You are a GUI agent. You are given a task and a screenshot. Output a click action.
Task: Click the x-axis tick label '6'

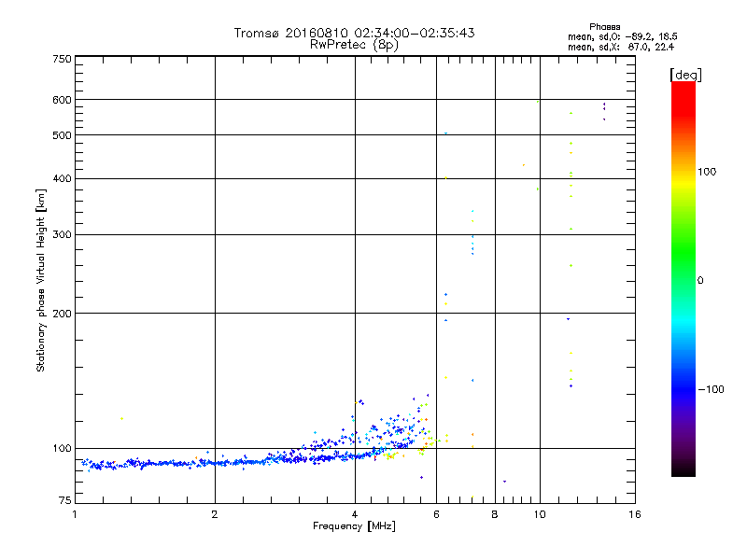pos(436,514)
